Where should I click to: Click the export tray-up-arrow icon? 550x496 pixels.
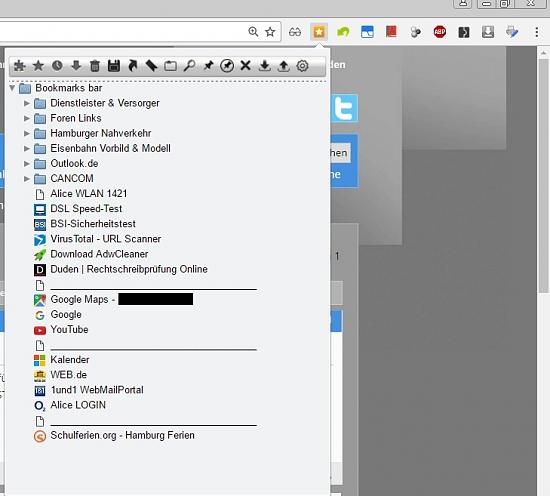point(283,66)
